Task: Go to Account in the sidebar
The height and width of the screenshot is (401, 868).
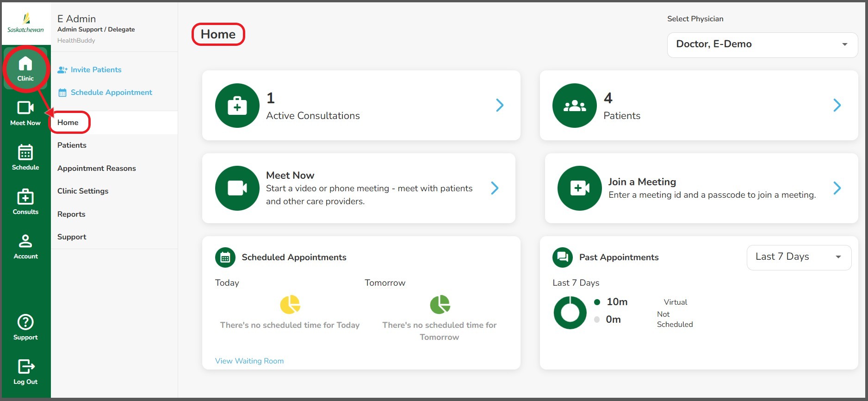Action: 25,246
